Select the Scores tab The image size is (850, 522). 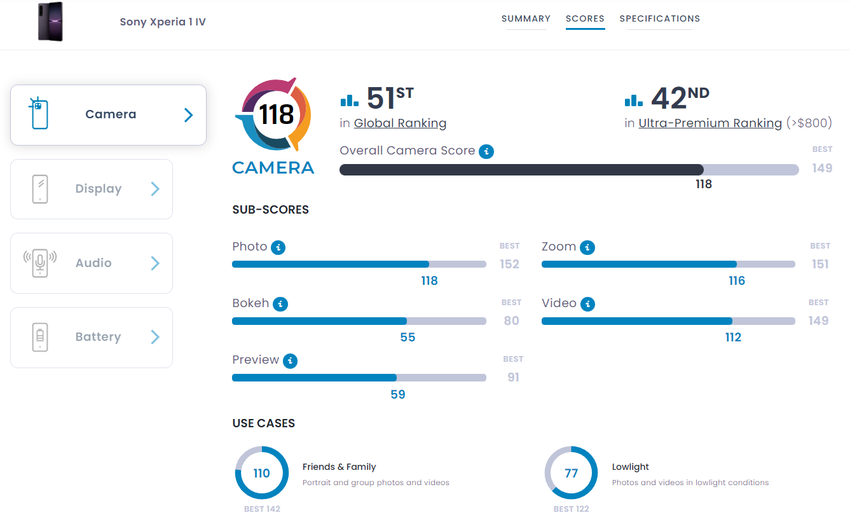585,19
